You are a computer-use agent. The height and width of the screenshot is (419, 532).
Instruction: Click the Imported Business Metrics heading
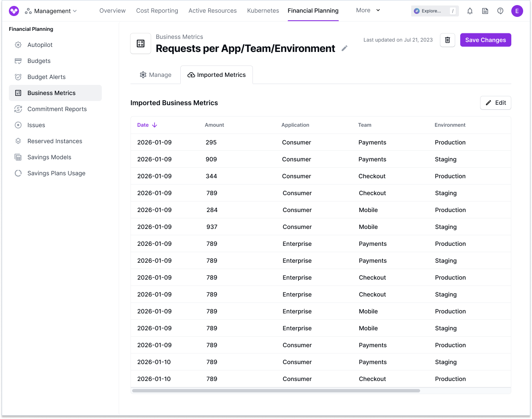click(174, 103)
